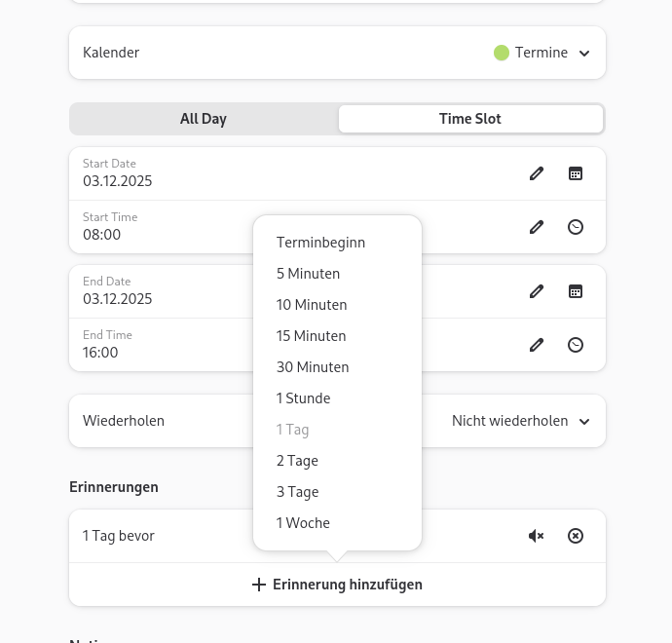The image size is (672, 643).
Task: Edit the Start Time with pencil icon
Action: [x=537, y=227]
